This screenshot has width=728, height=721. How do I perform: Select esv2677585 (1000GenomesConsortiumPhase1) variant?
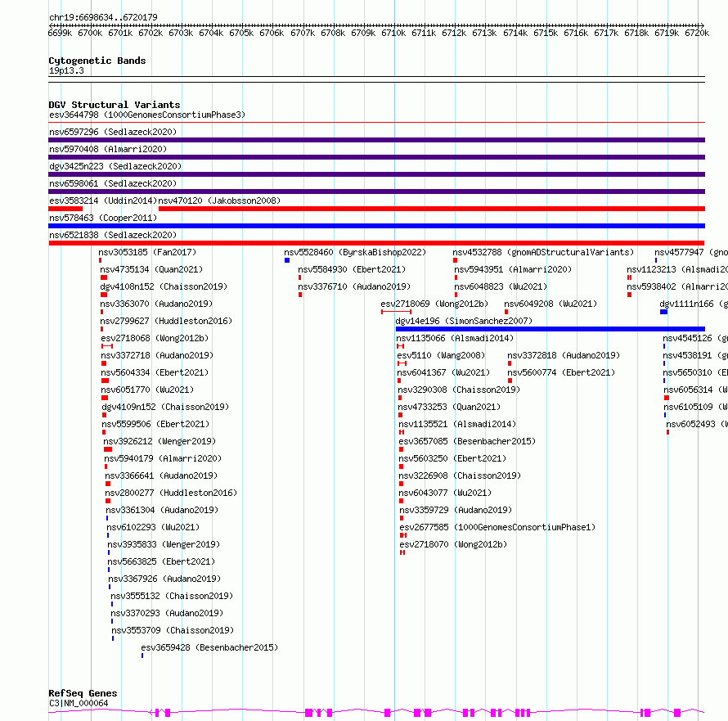[497, 527]
